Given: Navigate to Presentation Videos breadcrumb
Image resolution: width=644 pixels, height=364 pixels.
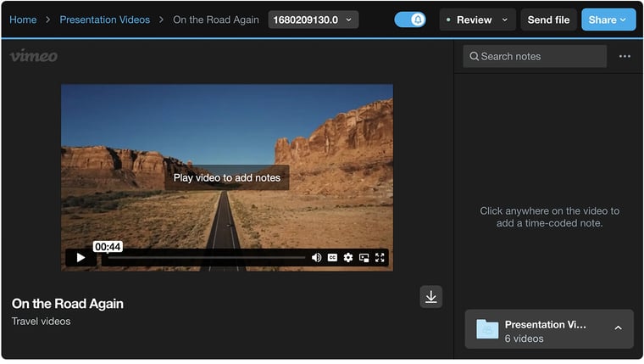Looking at the screenshot, I should click(104, 20).
